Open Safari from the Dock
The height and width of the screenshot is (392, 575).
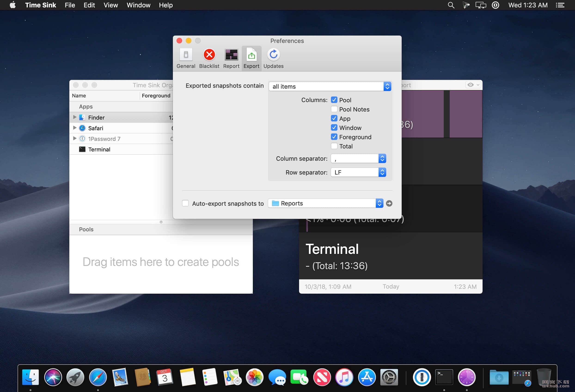click(98, 377)
